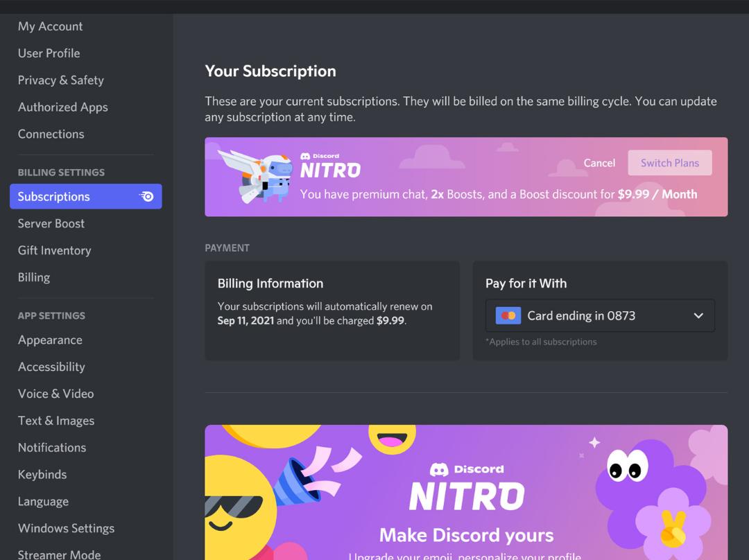Go to User Profile settings

coord(49,53)
